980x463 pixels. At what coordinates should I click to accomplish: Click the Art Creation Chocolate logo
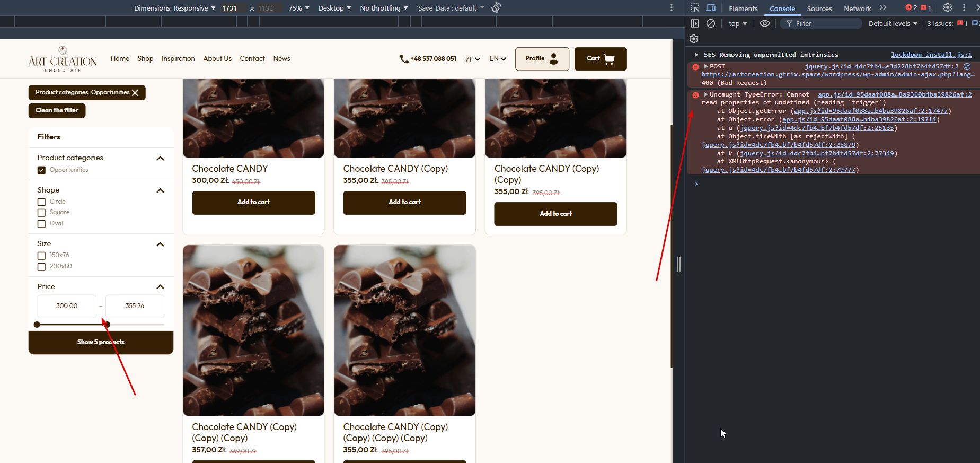point(63,59)
